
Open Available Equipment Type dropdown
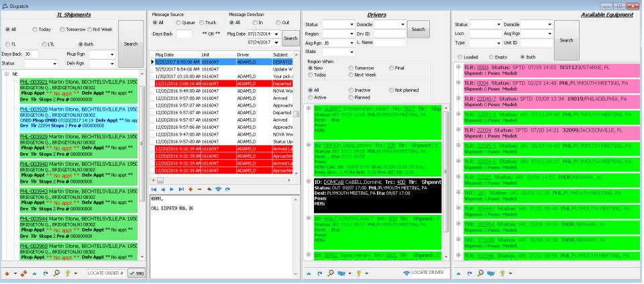pos(498,43)
